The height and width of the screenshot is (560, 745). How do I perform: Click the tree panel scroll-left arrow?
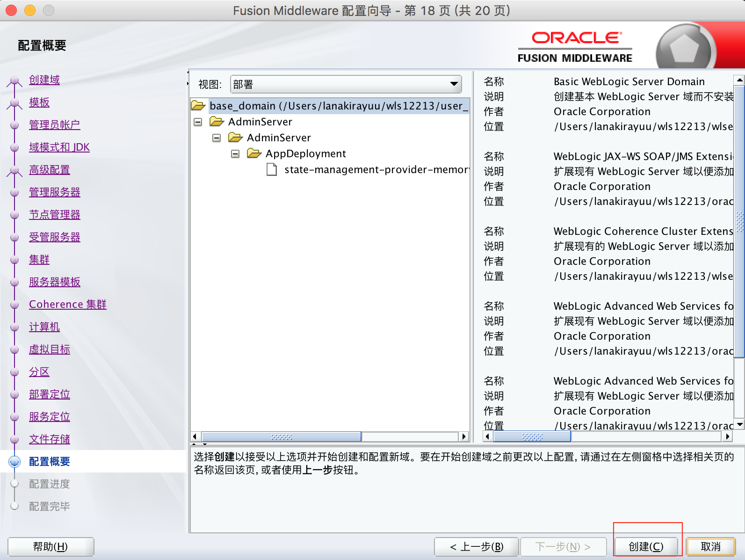point(195,436)
